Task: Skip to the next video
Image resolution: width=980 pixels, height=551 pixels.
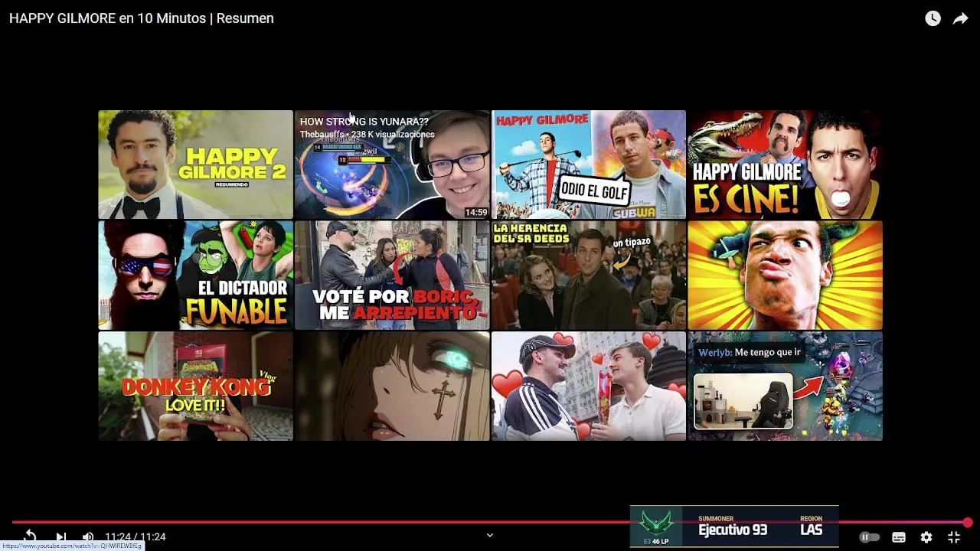Action: [x=61, y=536]
